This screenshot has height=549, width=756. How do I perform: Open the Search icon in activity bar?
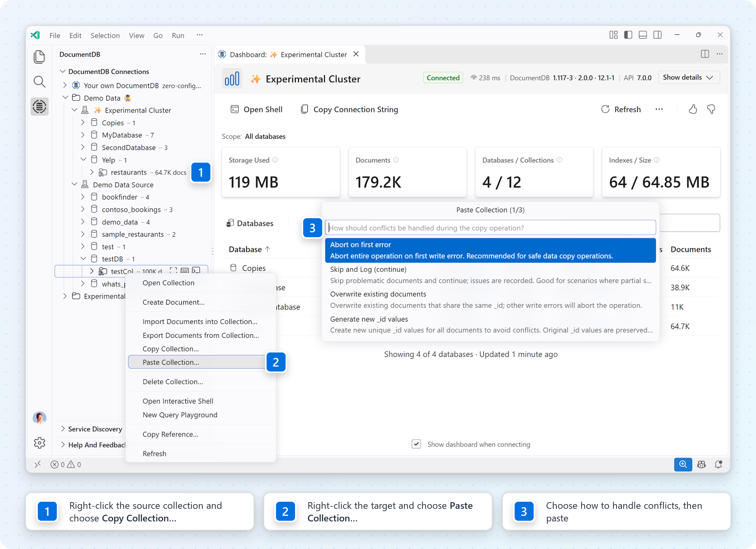39,82
